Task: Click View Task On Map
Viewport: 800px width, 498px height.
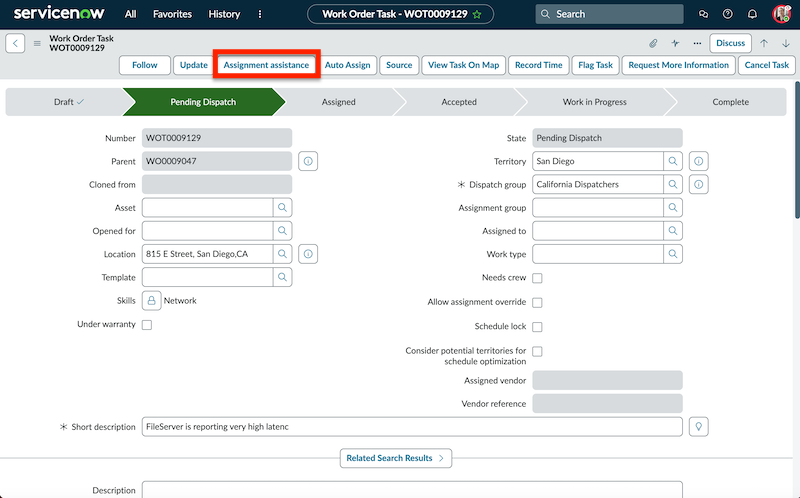Action: point(464,65)
